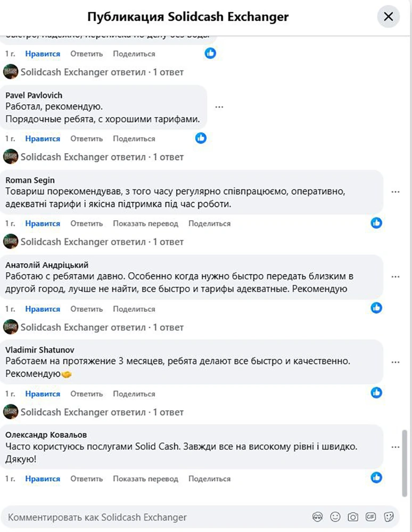This screenshot has width=412, height=532.
Task: Open the sticker picker in comment box
Action: click(389, 517)
